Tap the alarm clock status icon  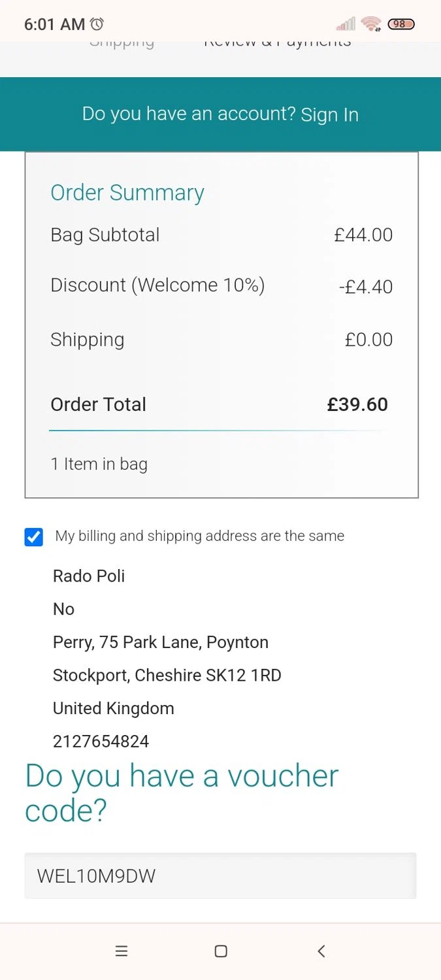pos(97,24)
